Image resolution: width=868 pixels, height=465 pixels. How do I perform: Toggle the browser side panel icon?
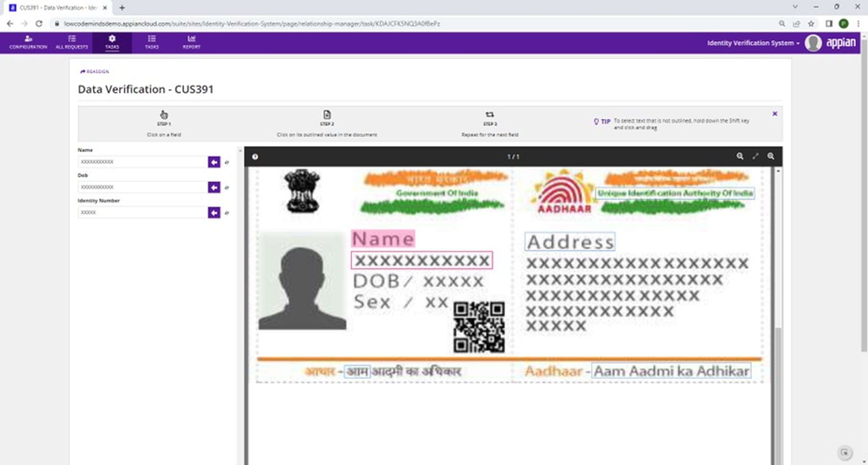(829, 23)
